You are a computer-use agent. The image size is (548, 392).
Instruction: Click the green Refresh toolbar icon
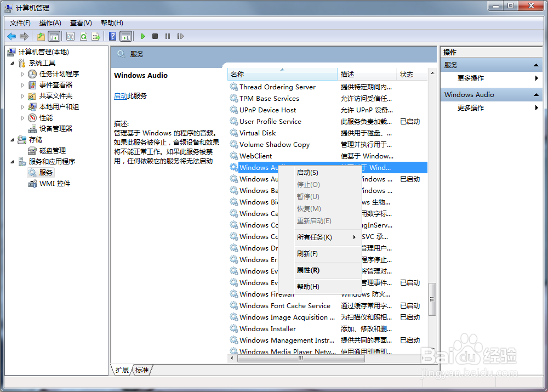pyautogui.click(x=83, y=36)
